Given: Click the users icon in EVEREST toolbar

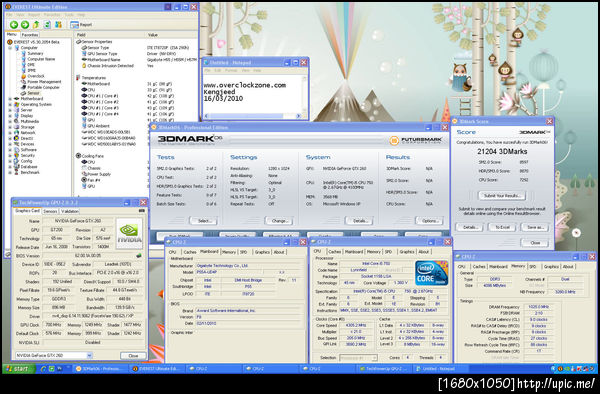Looking at the screenshot, I should tap(58, 24).
